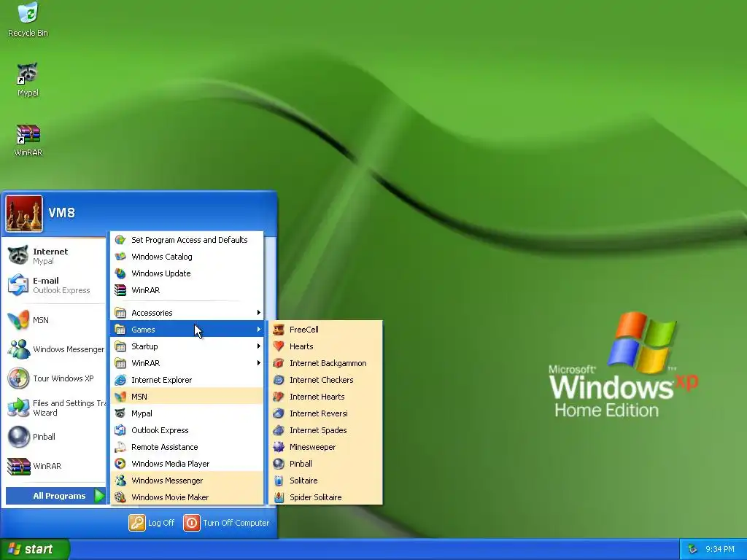747x560 pixels.
Task: Open the Recycle Bin desktop icon
Action: 28,20
